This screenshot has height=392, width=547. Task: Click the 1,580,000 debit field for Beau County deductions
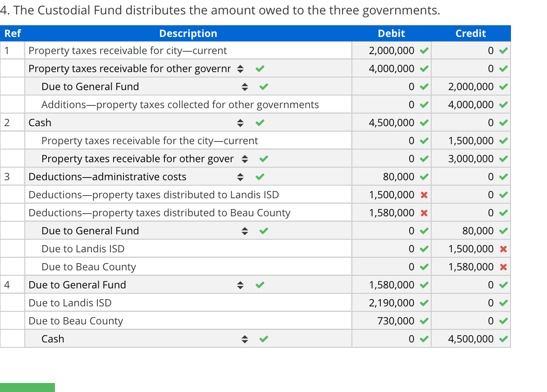pos(391,213)
